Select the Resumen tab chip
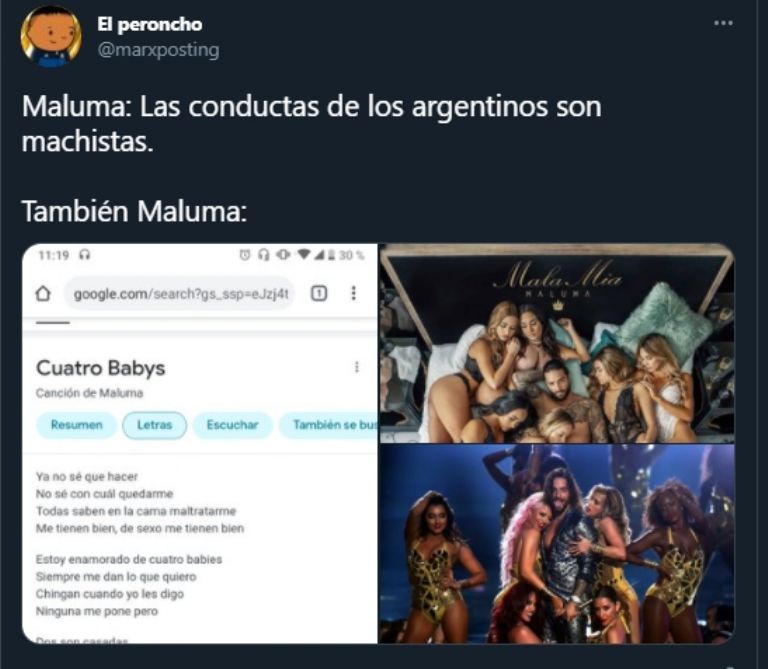This screenshot has height=669, width=768. [x=76, y=425]
